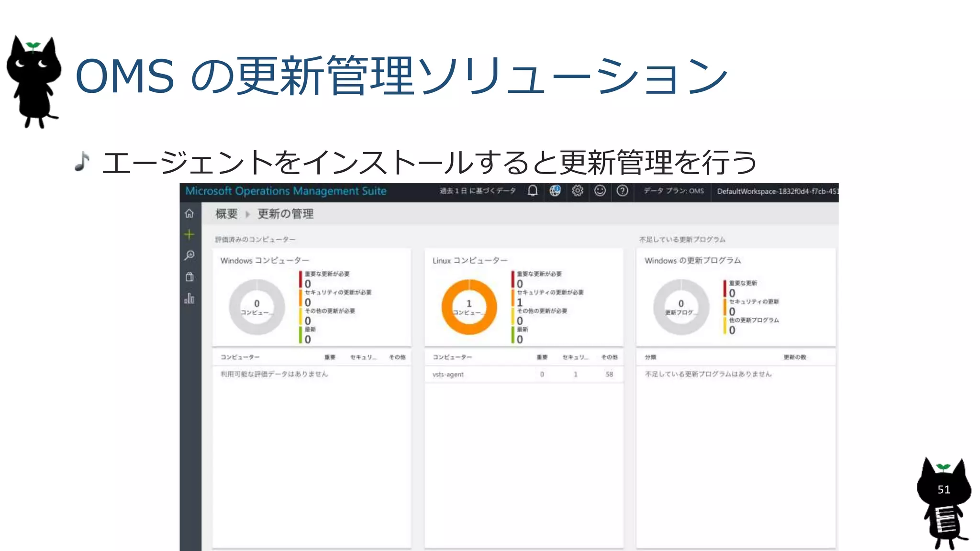Screen dimensions: 980x551
Task: Click 不足している更新プログラムはありません message
Action: tap(708, 374)
